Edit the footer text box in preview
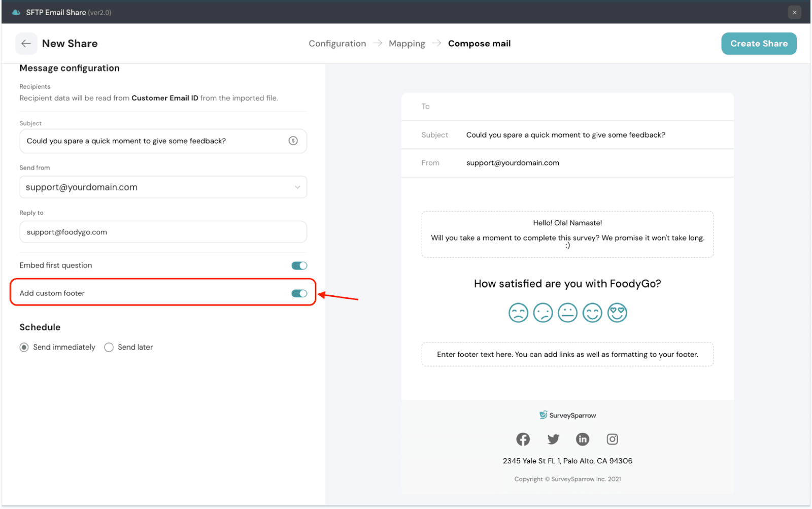Viewport: 812px width, 509px height. [567, 354]
